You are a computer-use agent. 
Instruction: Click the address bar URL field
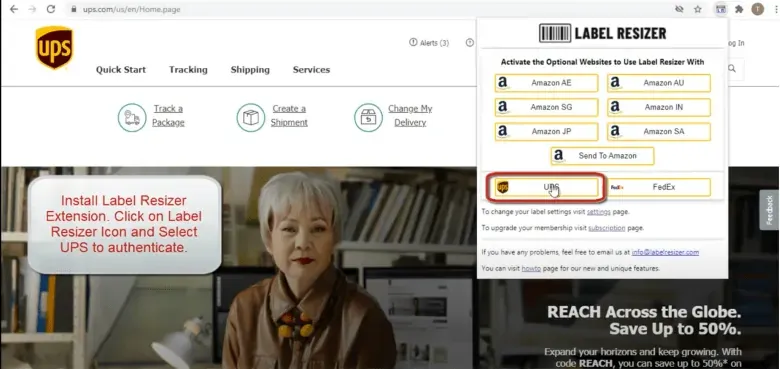[368, 9]
